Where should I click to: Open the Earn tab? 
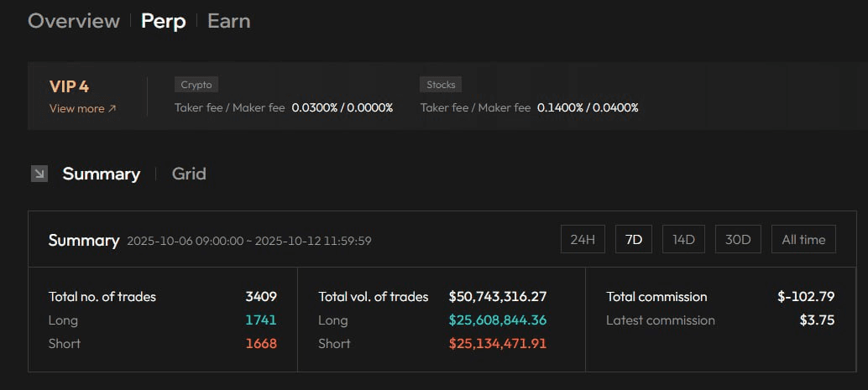(x=228, y=21)
